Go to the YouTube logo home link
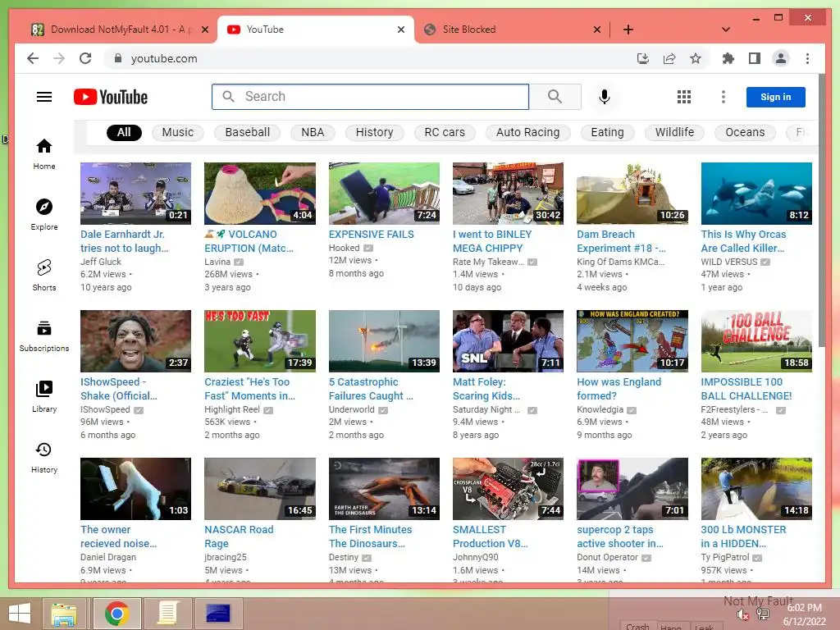Screen dimensions: 840x630 pos(111,97)
